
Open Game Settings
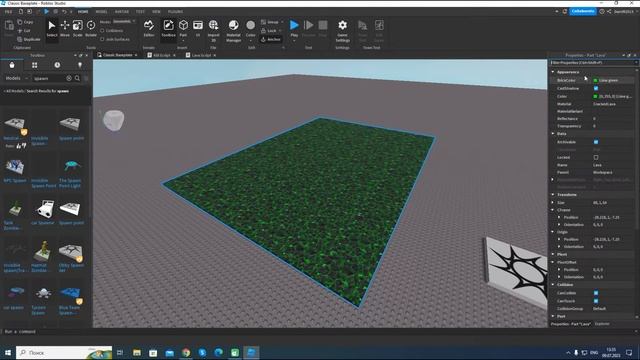point(342,31)
